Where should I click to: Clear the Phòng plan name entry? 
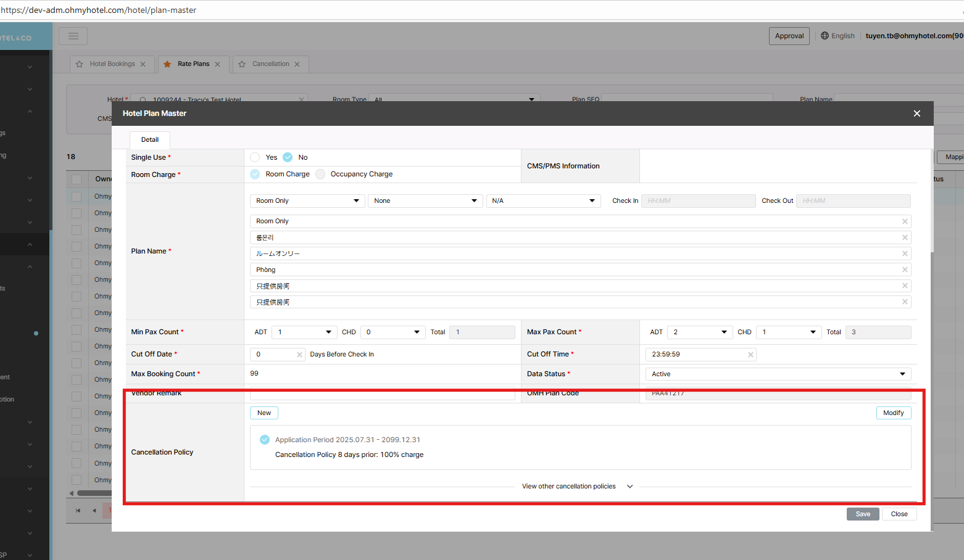point(905,270)
